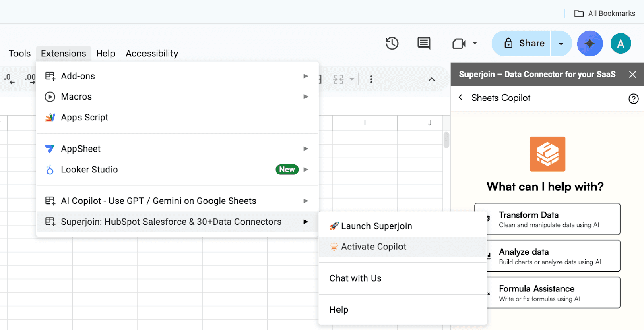
Task: Open toolbar more options three dots
Action: click(371, 79)
